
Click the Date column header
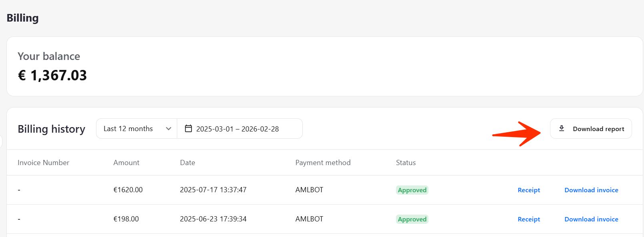pyautogui.click(x=188, y=163)
